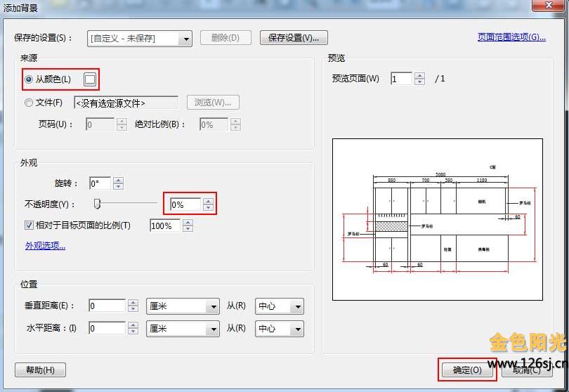The height and width of the screenshot is (392, 569).
Task: Increase 绝对比例 with the up arrow
Action: click(x=235, y=122)
